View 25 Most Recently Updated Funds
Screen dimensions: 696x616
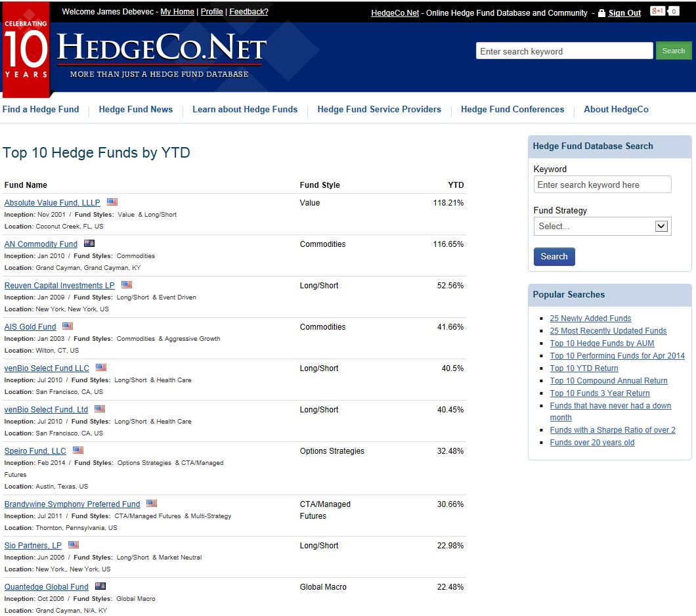click(608, 330)
